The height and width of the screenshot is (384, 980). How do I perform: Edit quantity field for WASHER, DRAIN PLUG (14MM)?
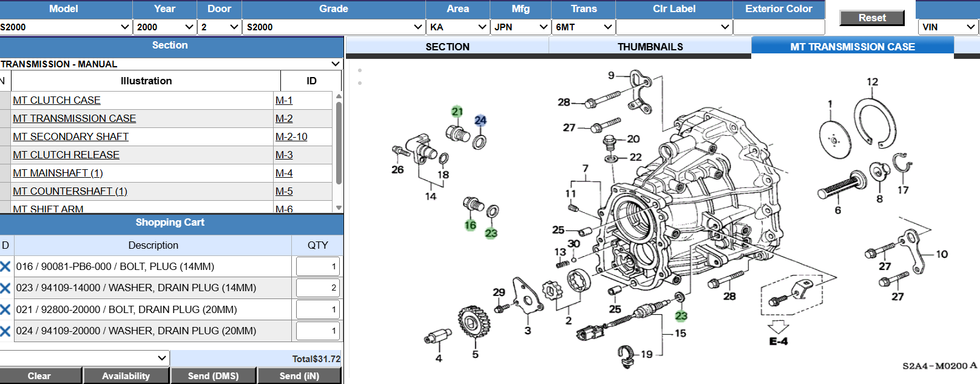tap(317, 288)
